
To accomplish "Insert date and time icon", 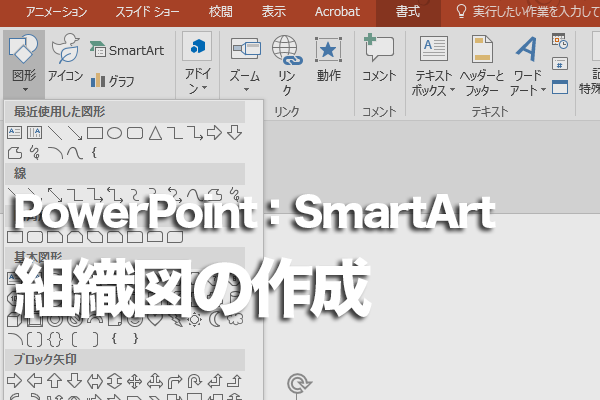I will [560, 41].
